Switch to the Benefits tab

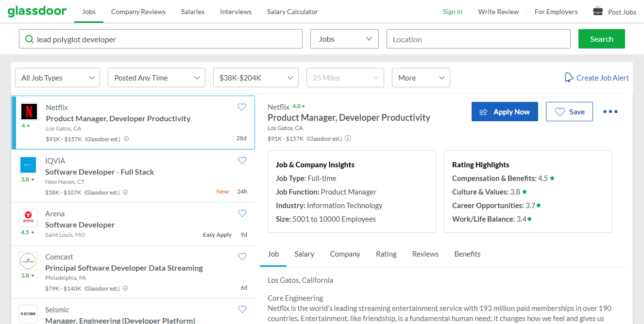(x=467, y=254)
